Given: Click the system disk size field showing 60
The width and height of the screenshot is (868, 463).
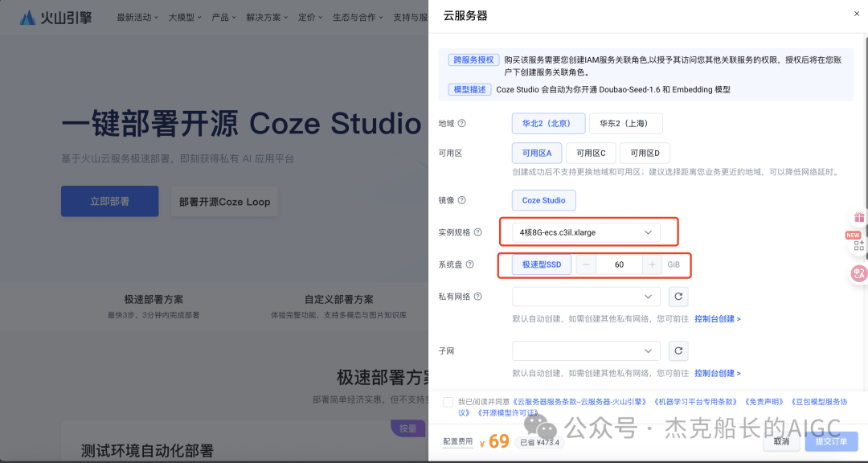Looking at the screenshot, I should tap(619, 264).
